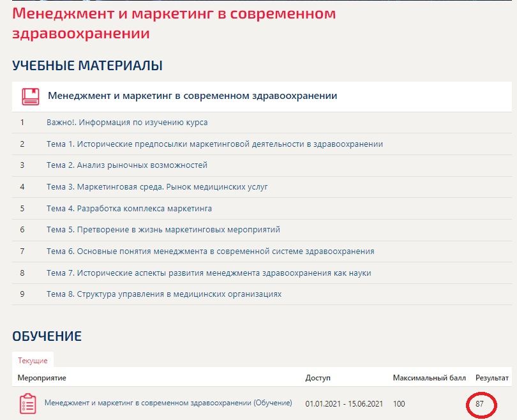
Task: Open Тема 4 Разработка комплекса маркетинга
Action: [x=129, y=209]
